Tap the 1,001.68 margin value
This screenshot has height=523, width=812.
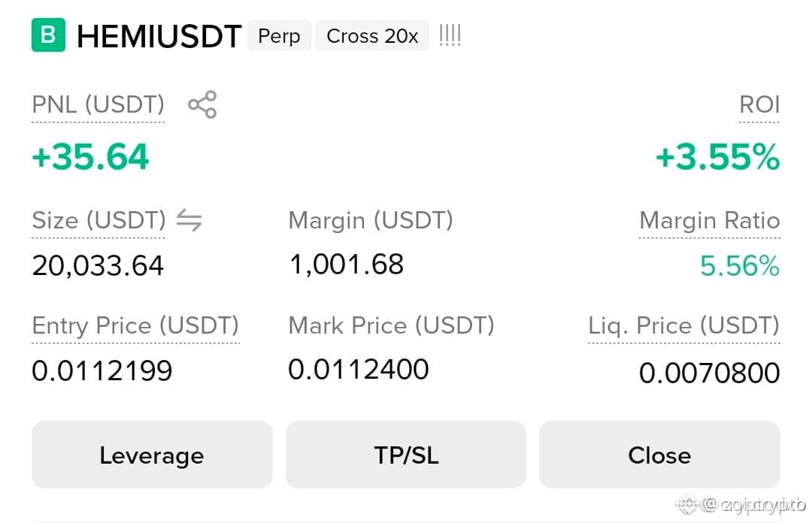click(x=347, y=264)
